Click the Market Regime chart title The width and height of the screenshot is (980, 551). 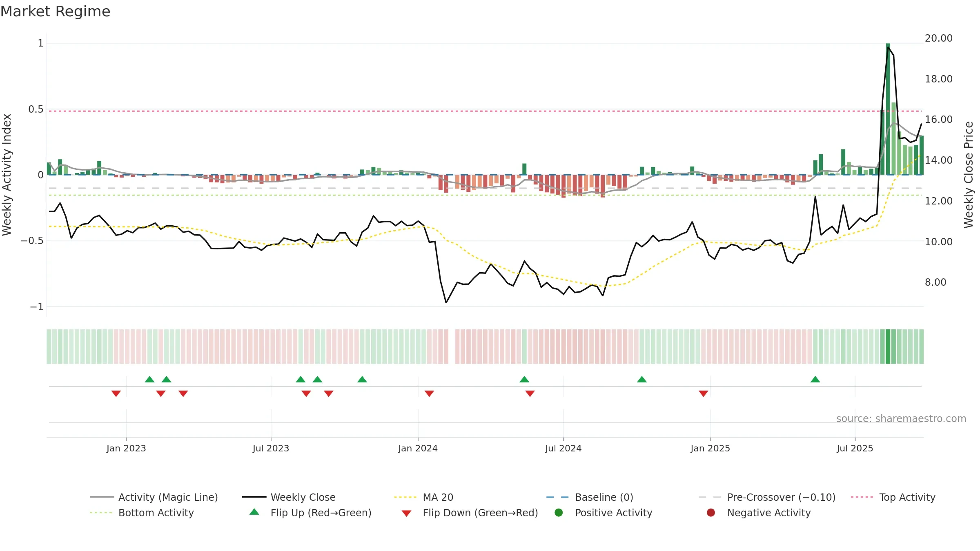56,11
